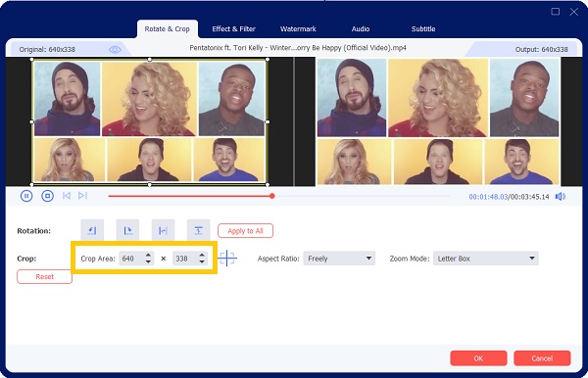Click the video file name title
Screen dimensions: 588x378
tap(298, 48)
